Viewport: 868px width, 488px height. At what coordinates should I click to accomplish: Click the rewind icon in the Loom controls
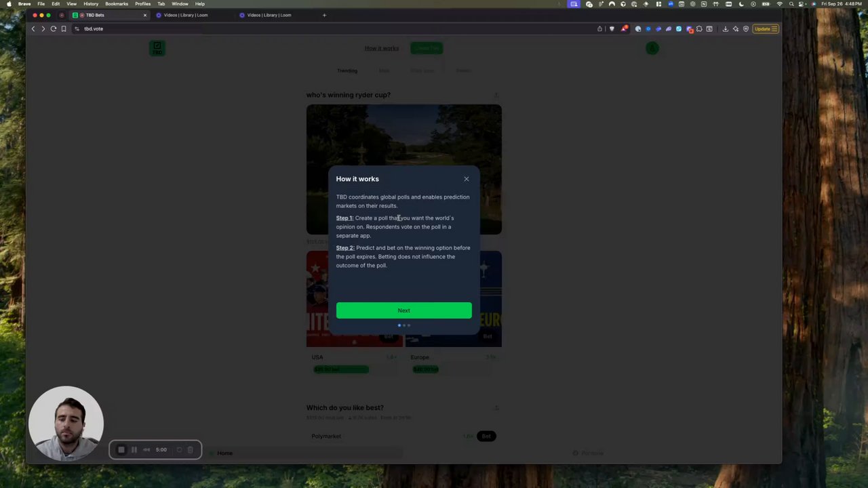tap(146, 449)
